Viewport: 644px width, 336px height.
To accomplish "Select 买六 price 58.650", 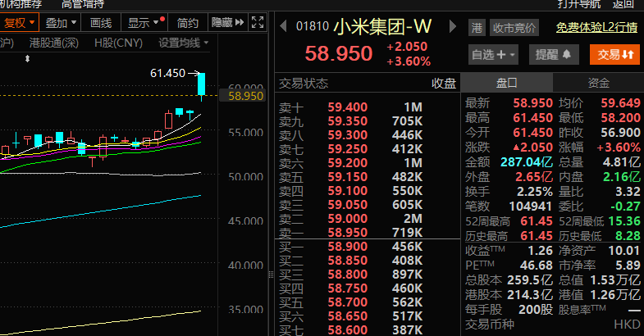I will pyautogui.click(x=348, y=316).
